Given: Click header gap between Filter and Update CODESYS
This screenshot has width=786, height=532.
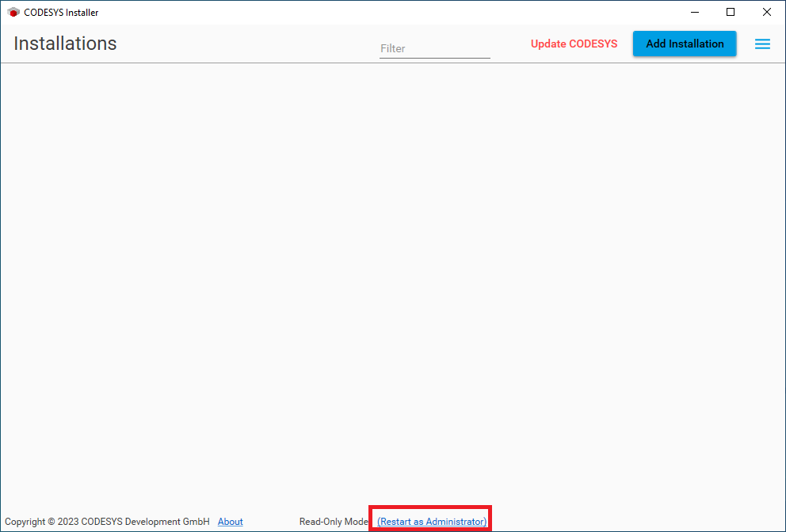Looking at the screenshot, I should (x=510, y=44).
